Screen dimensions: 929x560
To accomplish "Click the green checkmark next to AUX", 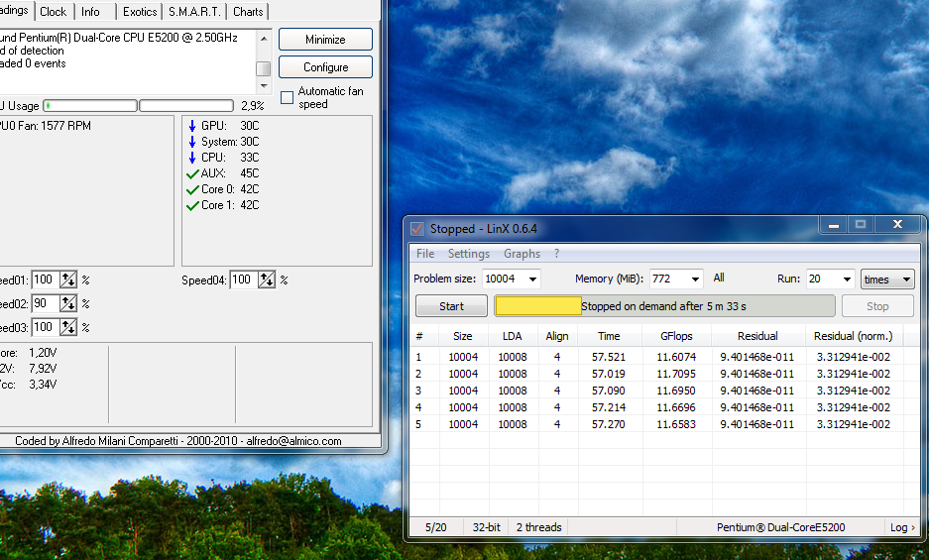I will [192, 173].
